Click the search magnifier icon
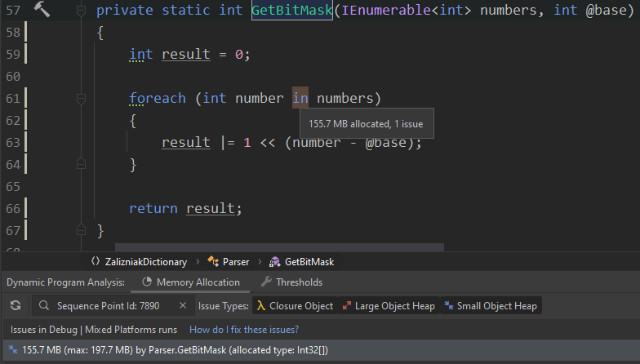This screenshot has height=364, width=640. [44, 305]
